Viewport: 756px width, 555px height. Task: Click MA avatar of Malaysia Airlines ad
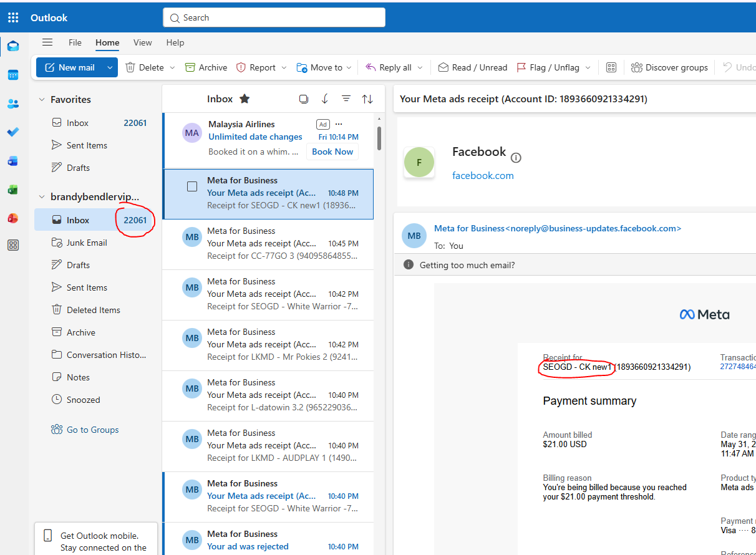click(192, 133)
